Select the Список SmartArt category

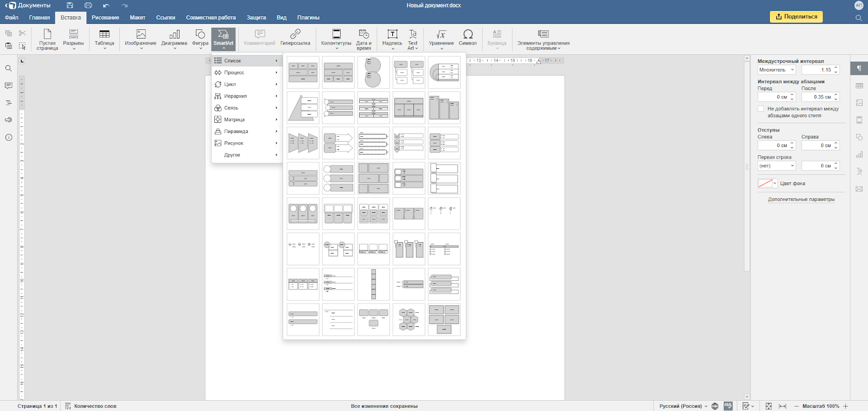click(246, 61)
